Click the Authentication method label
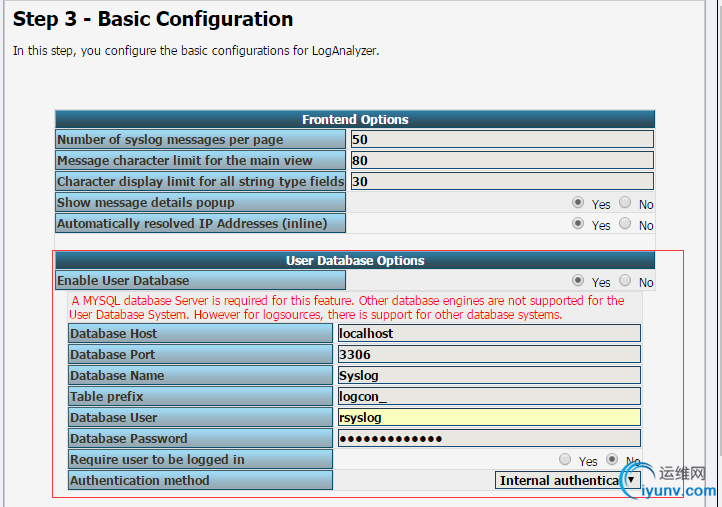722x507 pixels. pyautogui.click(x=200, y=480)
